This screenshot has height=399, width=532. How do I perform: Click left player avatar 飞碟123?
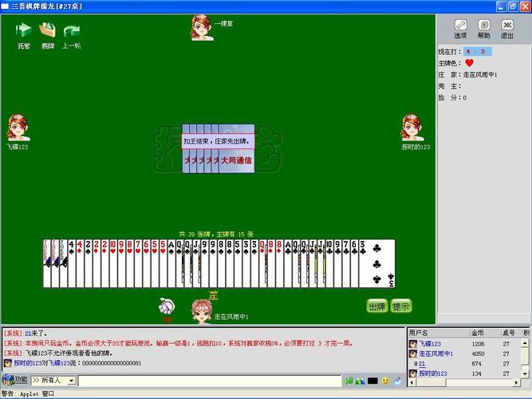[18, 128]
